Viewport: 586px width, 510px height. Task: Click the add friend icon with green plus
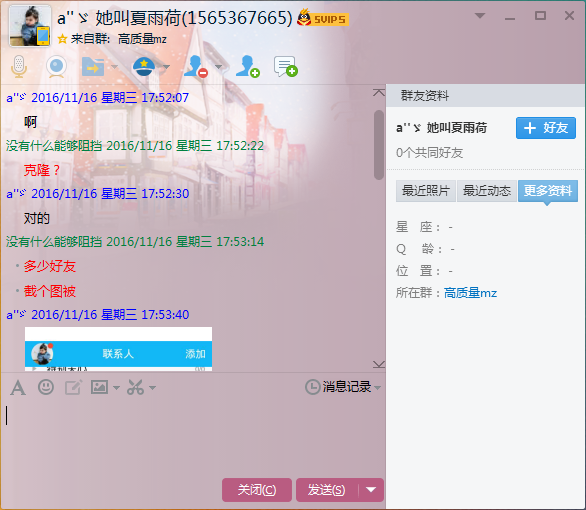[x=248, y=67]
